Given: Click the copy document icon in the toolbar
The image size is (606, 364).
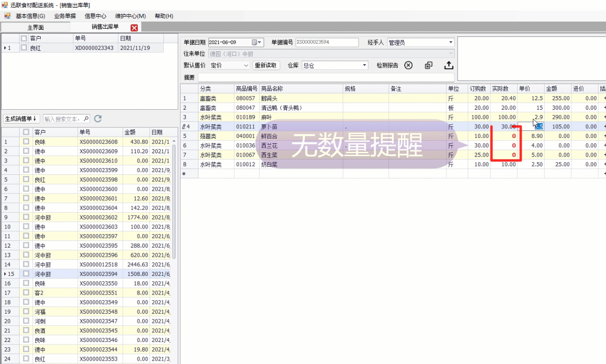Looking at the screenshot, I should pos(429,65).
